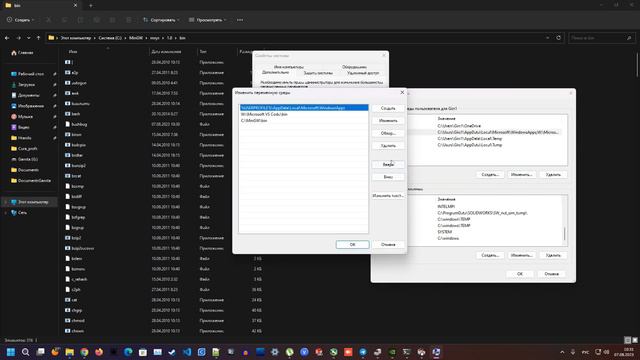
Task: Go up one folder level
Action: point(38,38)
